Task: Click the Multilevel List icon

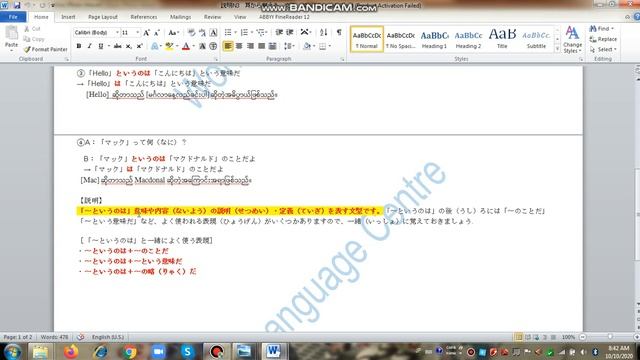Action: tap(260, 33)
